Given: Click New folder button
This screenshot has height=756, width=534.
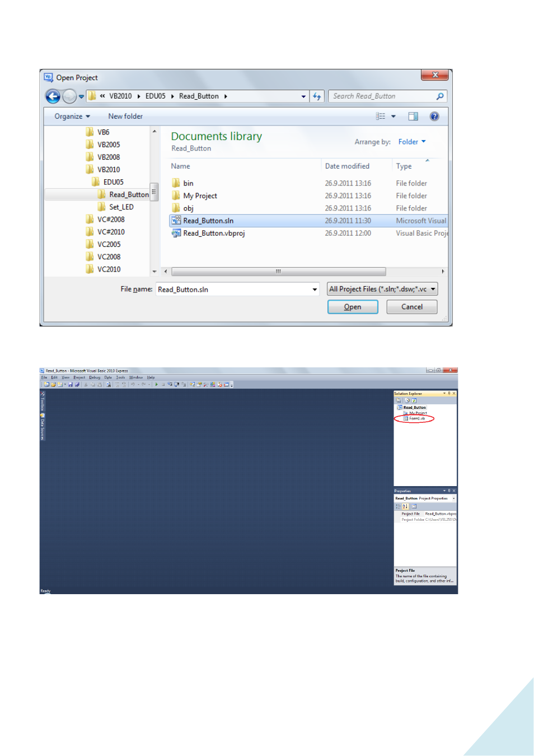Looking at the screenshot, I should [125, 116].
